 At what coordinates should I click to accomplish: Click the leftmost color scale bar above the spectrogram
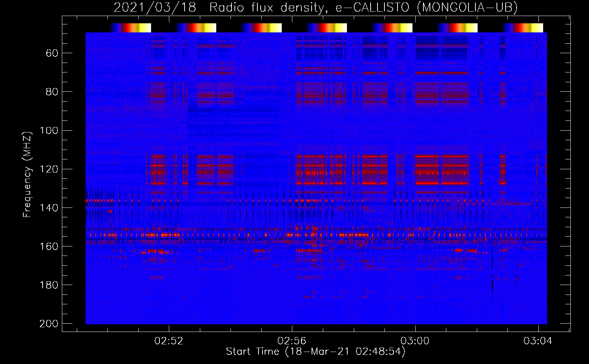click(130, 28)
